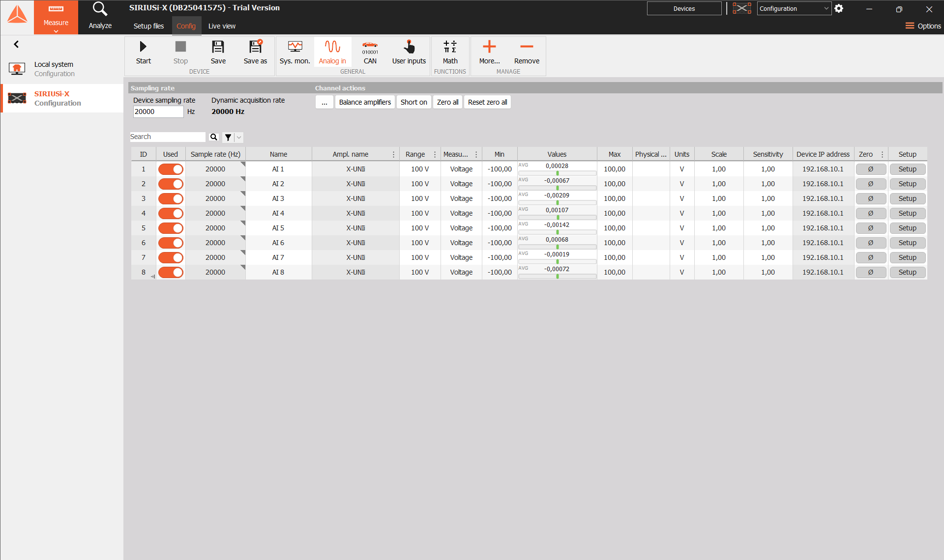The image size is (944, 560).
Task: Open settings gear near Configuration dropdown
Action: 839,8
